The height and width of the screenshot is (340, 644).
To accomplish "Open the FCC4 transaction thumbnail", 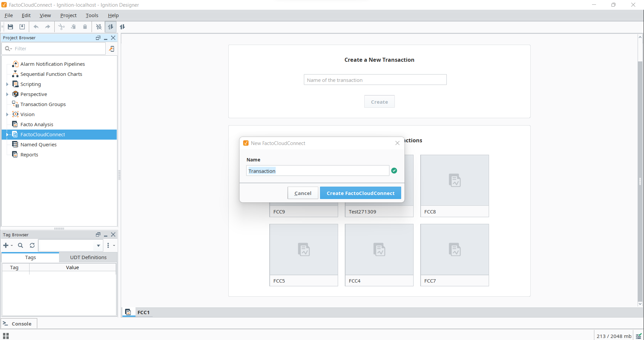I will point(379,255).
